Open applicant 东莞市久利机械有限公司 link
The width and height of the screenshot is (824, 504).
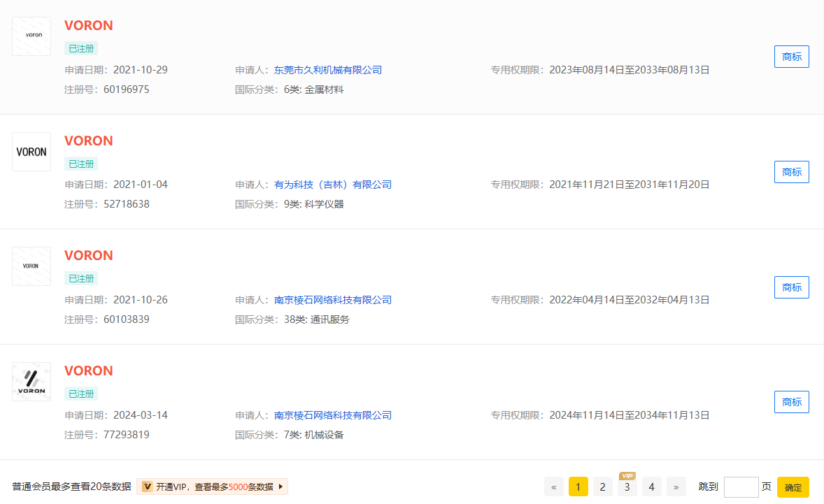tap(327, 70)
